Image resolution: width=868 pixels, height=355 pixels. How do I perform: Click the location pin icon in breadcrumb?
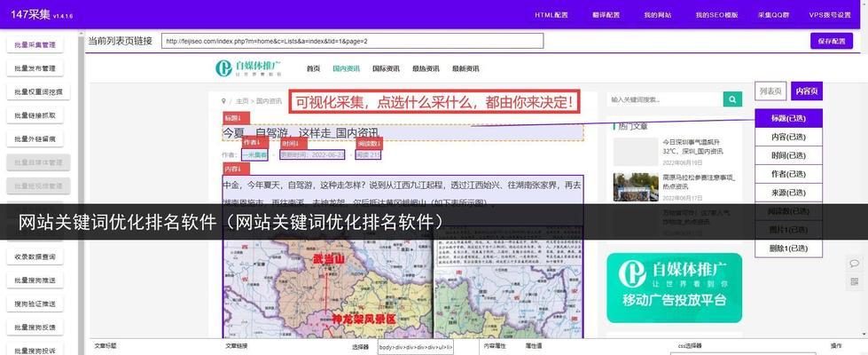223,101
